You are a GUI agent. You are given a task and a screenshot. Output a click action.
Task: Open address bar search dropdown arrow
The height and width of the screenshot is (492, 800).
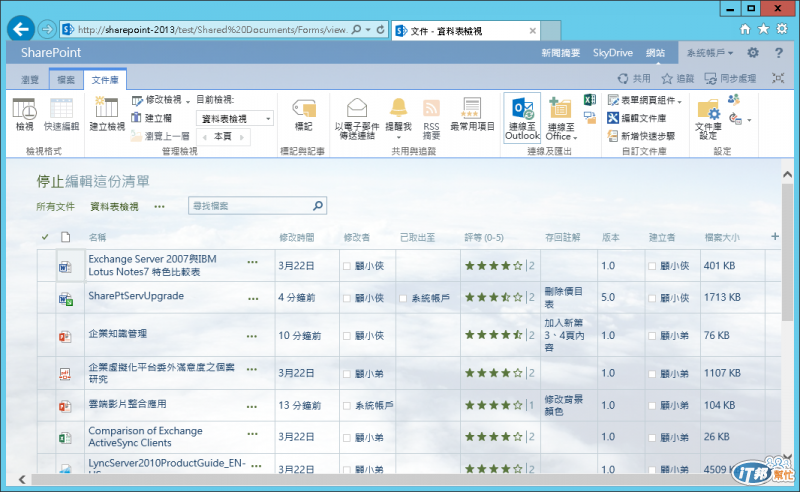[x=368, y=30]
